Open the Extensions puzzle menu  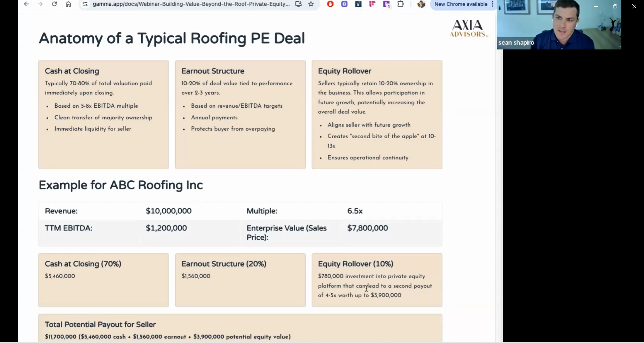tap(400, 4)
